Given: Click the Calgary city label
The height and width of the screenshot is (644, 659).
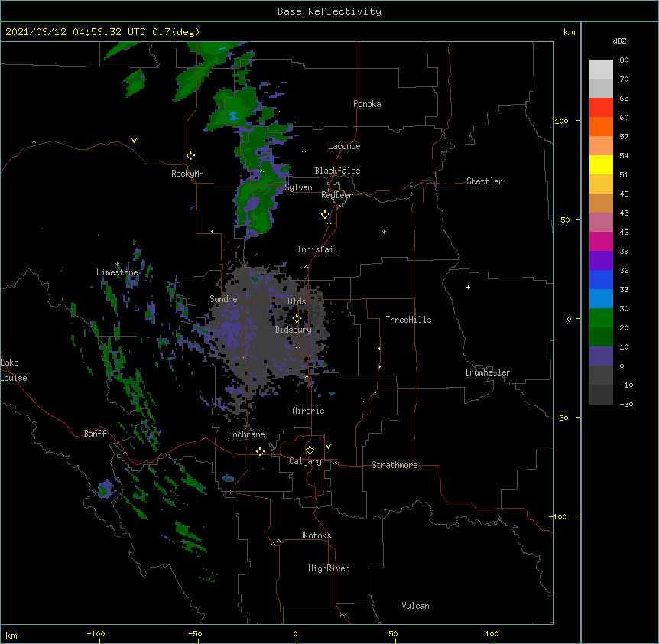Looking at the screenshot, I should pos(305,461).
